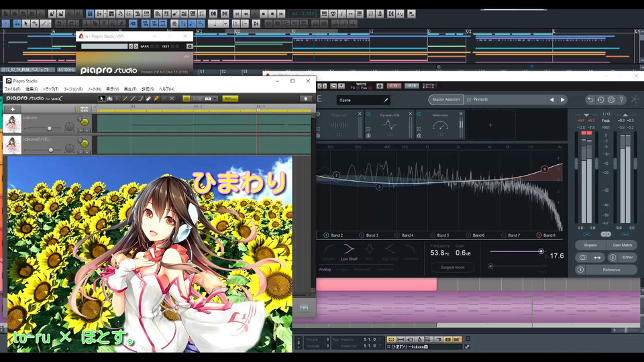The width and height of the screenshot is (644, 362).
Task: Remove the Maximizer module
Action: click(x=461, y=114)
